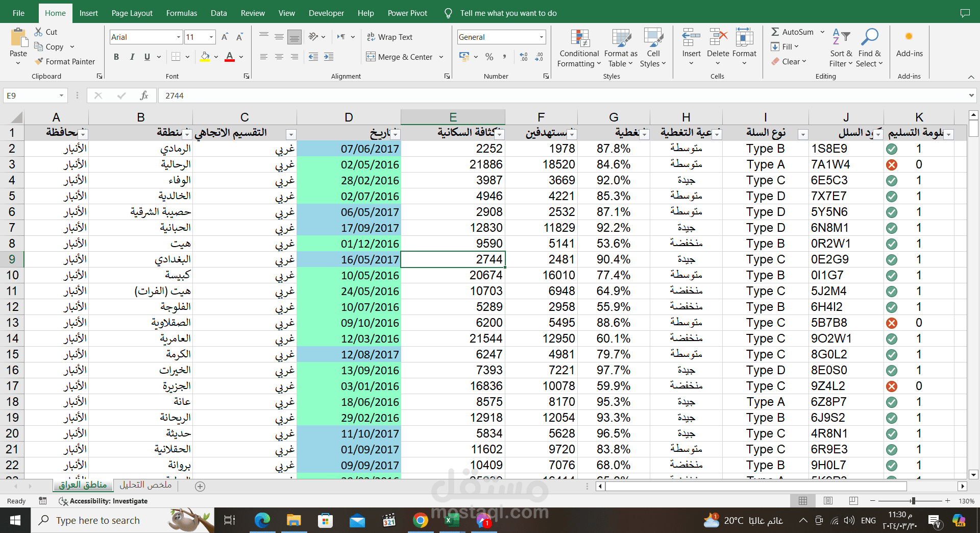Open filter dropdown in column I header

pyautogui.click(x=803, y=134)
